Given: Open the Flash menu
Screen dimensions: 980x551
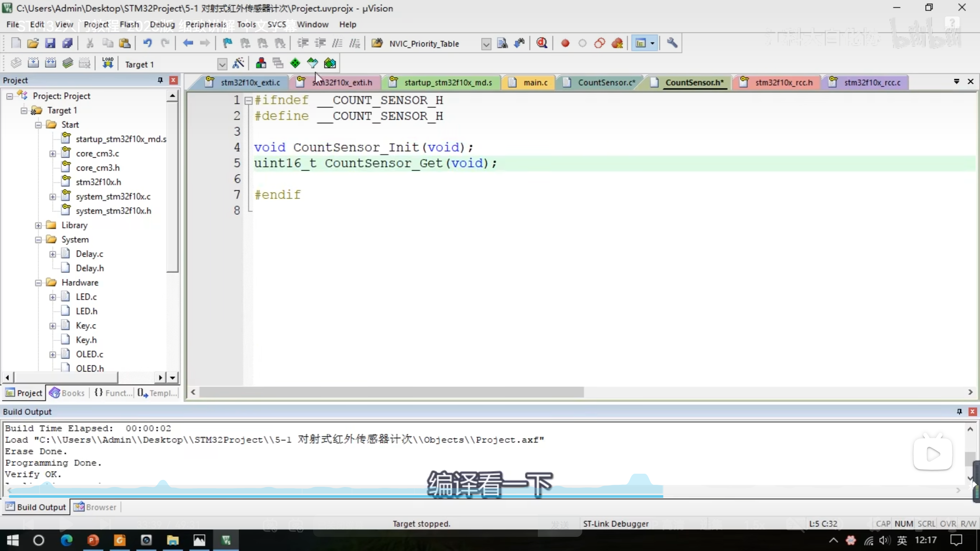Looking at the screenshot, I should coord(129,24).
